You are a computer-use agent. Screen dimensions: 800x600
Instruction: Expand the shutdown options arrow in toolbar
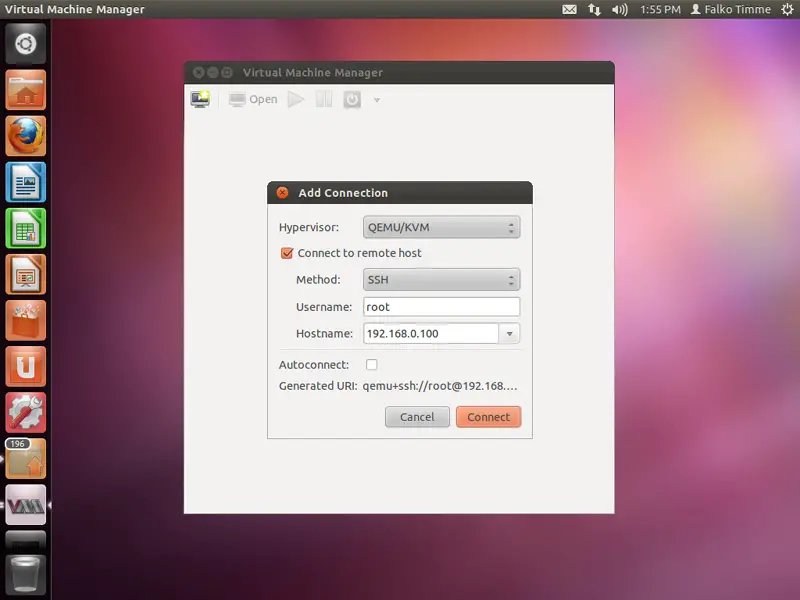click(377, 100)
